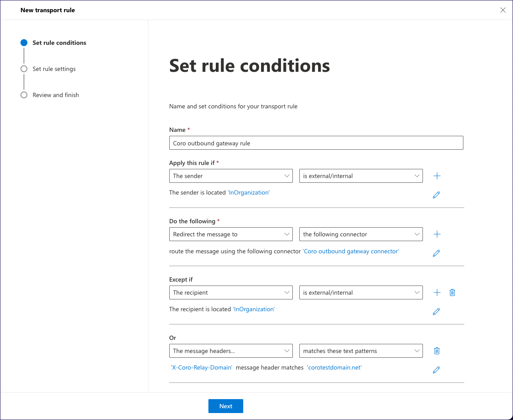Open 'Coro outbound gateway connector' link

pos(351,251)
